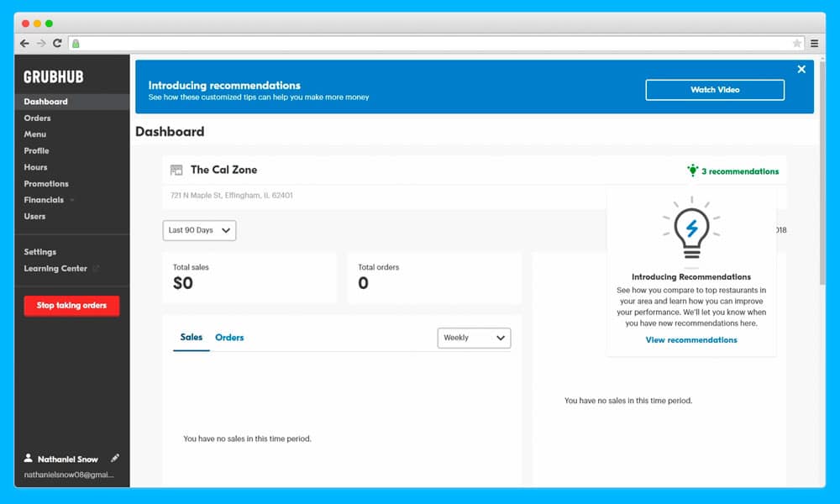This screenshot has width=840, height=504.
Task: Click the restaurant storefront icon beside The Cal Zone
Action: 176,171
